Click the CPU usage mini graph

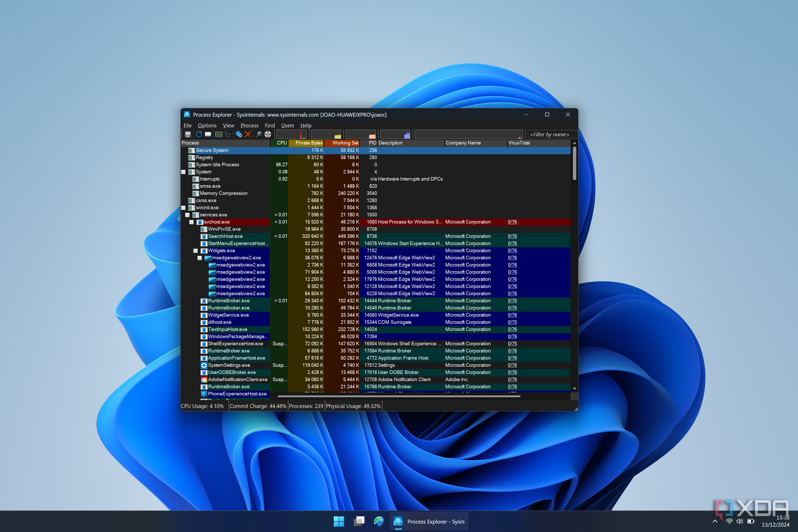(x=291, y=134)
